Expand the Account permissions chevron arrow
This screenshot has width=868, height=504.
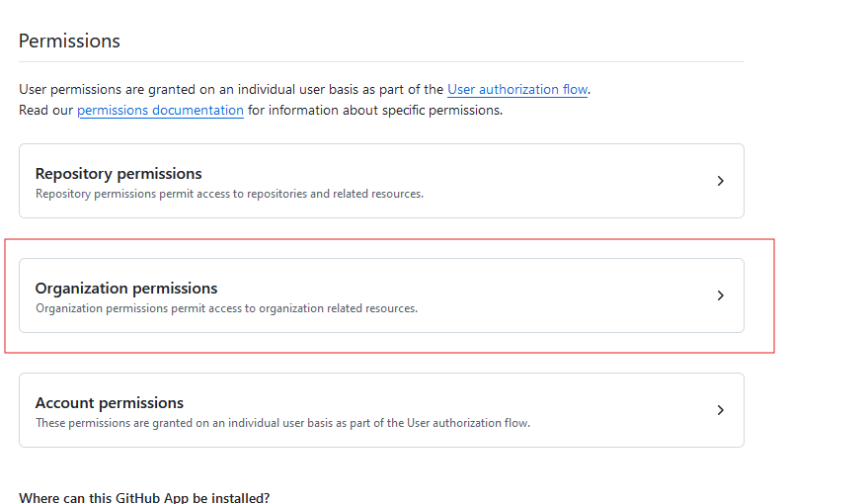[x=720, y=410]
